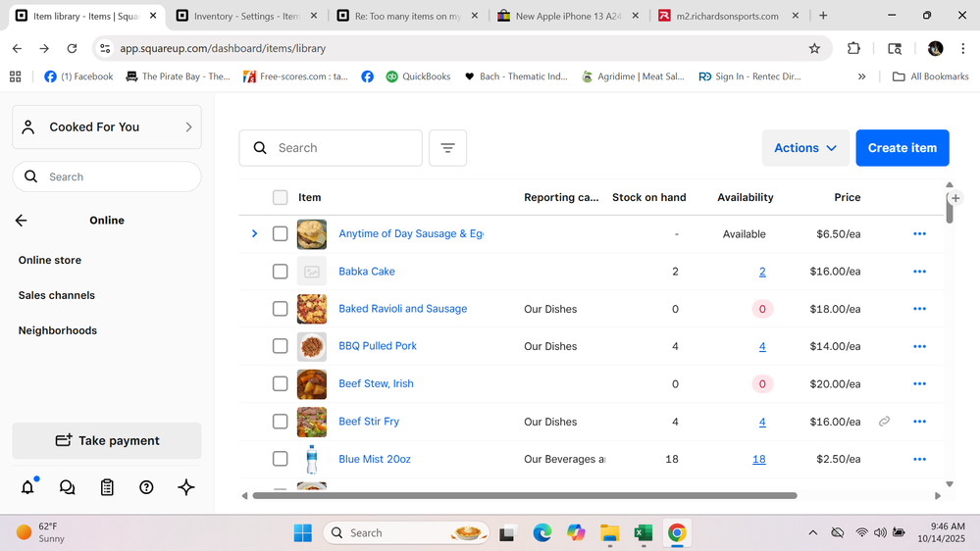980x551 pixels.
Task: Click the back arrow beside Online
Action: coord(22,221)
